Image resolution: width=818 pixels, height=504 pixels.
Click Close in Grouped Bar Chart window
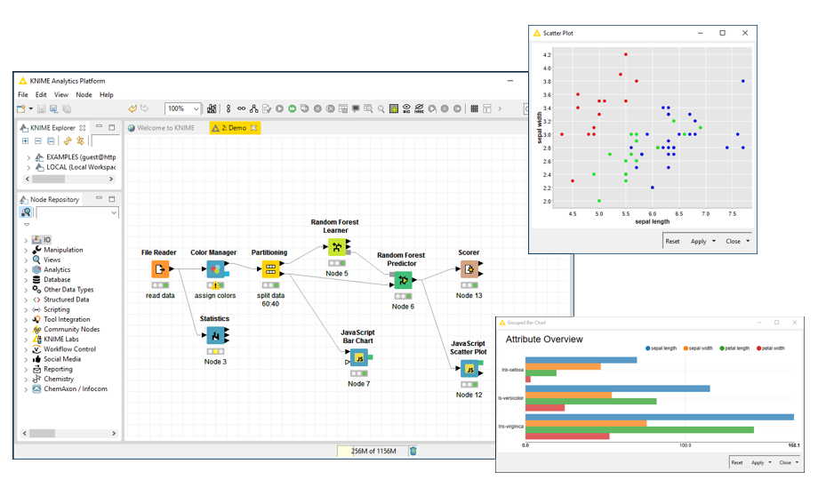(785, 462)
